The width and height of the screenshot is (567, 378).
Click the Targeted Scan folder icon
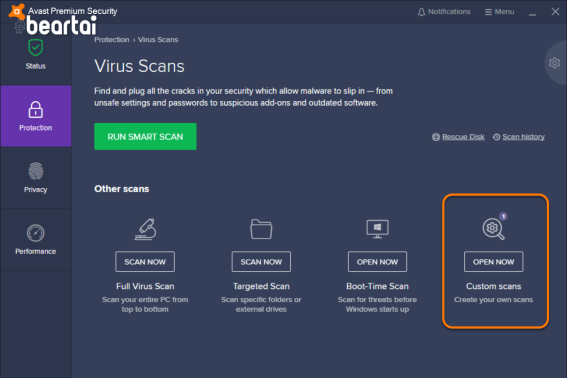tap(261, 229)
